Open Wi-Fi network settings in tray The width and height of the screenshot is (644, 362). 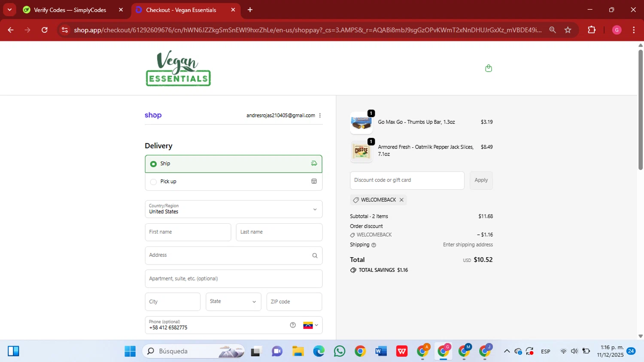(563, 351)
